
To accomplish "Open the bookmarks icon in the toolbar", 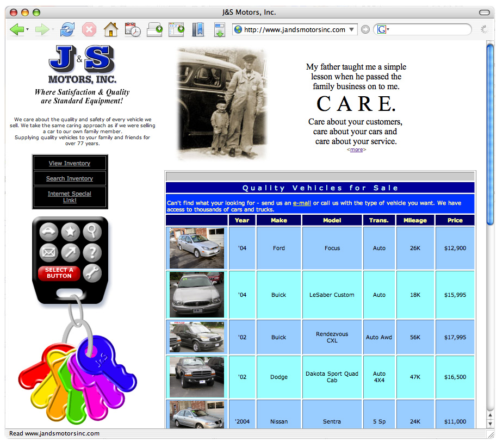I will point(198,30).
